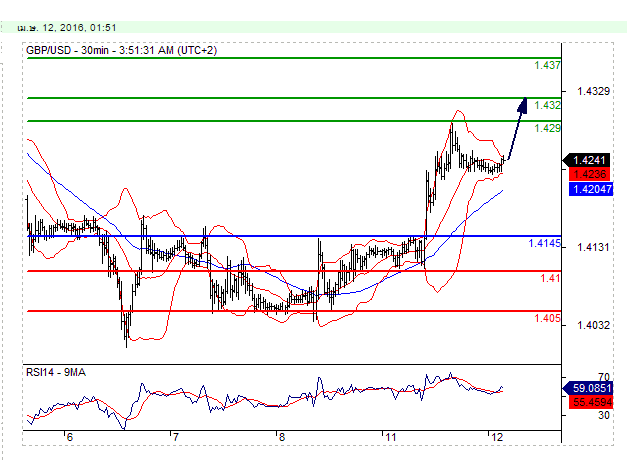Viewport: 627px width, 460px height.
Task: Select date 7 on the time axis
Action: pos(176,437)
